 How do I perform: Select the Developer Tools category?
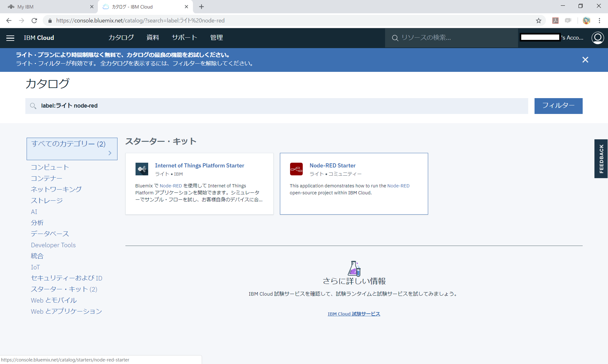click(x=53, y=245)
